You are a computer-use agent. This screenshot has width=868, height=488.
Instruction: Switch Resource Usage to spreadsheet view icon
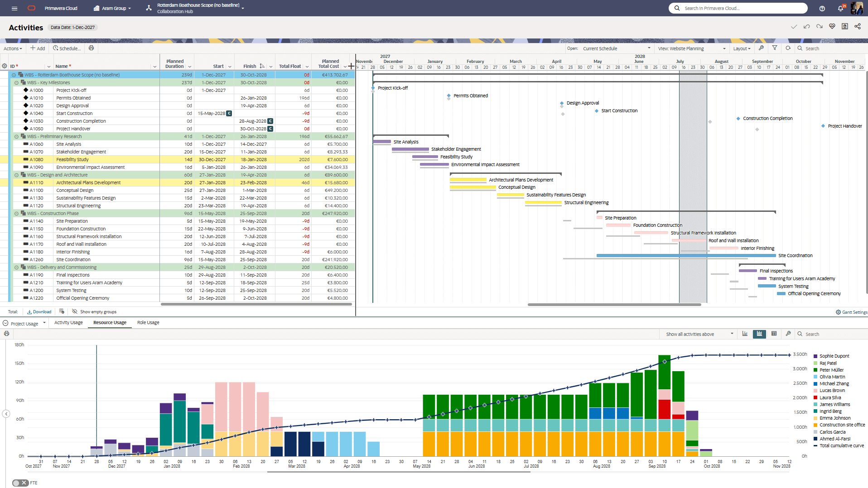[773, 334]
